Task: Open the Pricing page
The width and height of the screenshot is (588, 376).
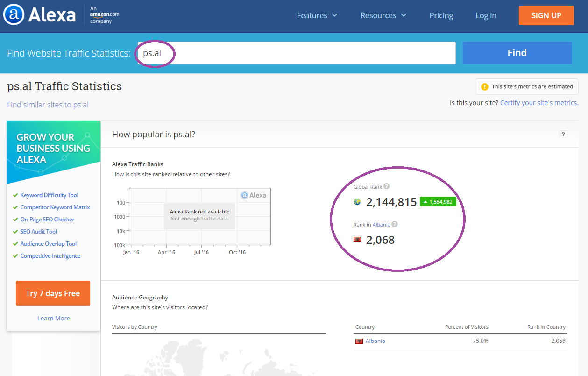Action: [441, 15]
